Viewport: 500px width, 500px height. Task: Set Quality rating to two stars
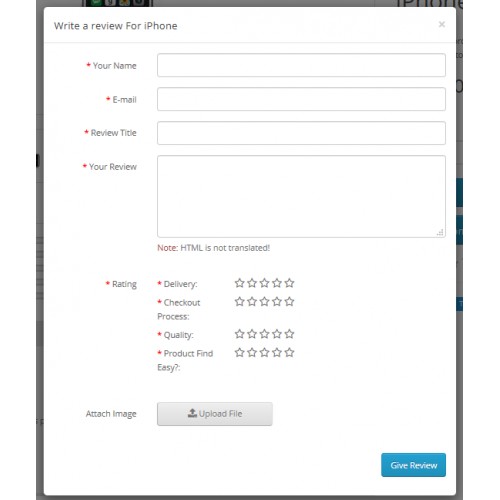click(252, 334)
